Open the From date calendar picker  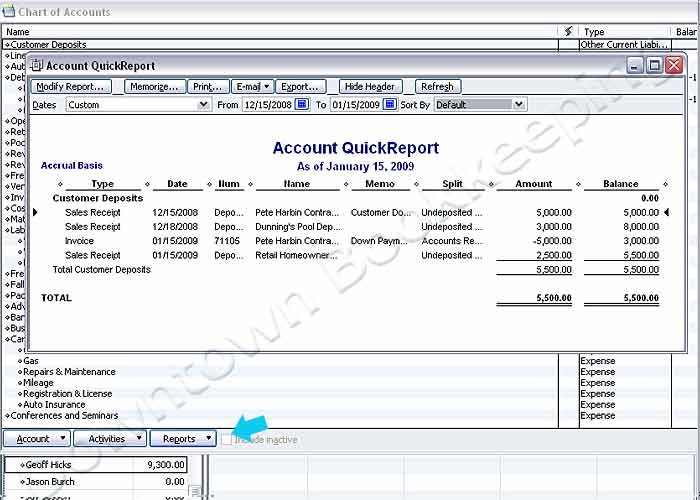tap(302, 104)
